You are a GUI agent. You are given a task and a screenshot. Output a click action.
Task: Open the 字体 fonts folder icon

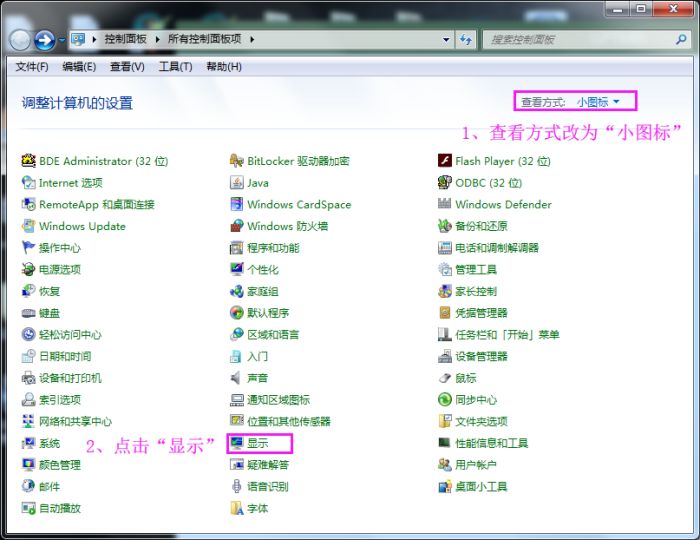tap(237, 508)
